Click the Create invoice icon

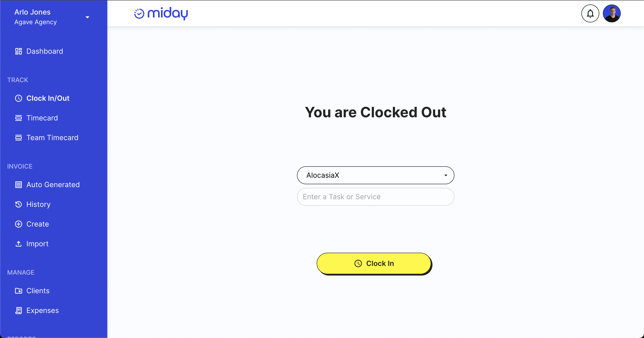19,224
